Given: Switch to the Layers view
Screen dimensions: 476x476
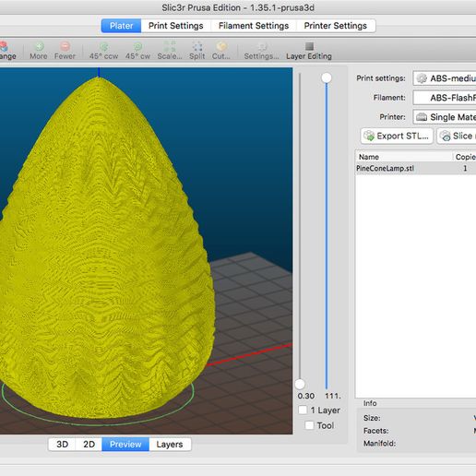Looking at the screenshot, I should tap(170, 445).
